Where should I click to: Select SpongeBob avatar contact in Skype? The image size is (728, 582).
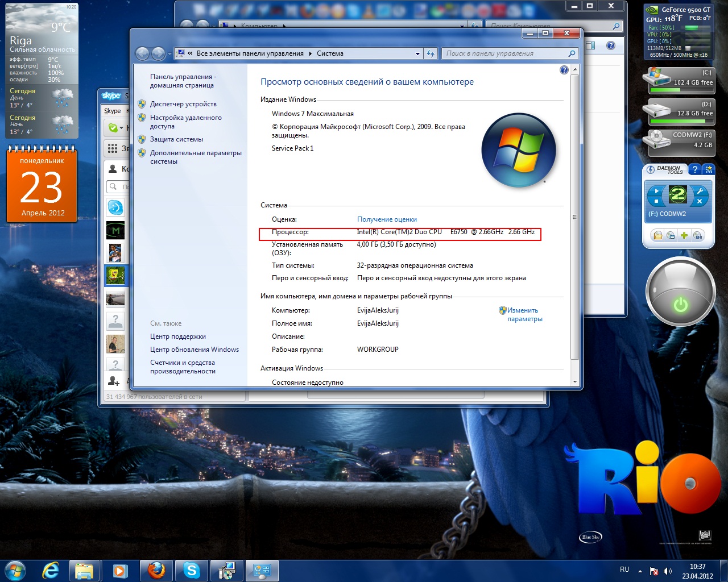pos(115,275)
